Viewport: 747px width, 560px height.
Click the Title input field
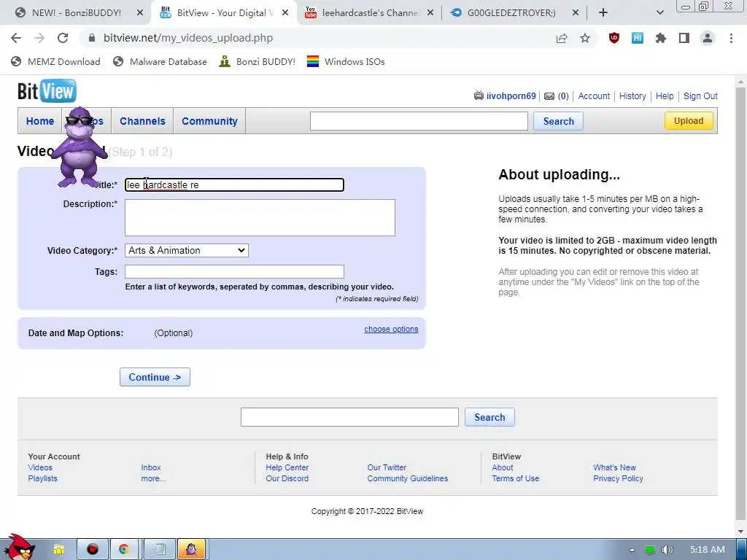point(234,184)
